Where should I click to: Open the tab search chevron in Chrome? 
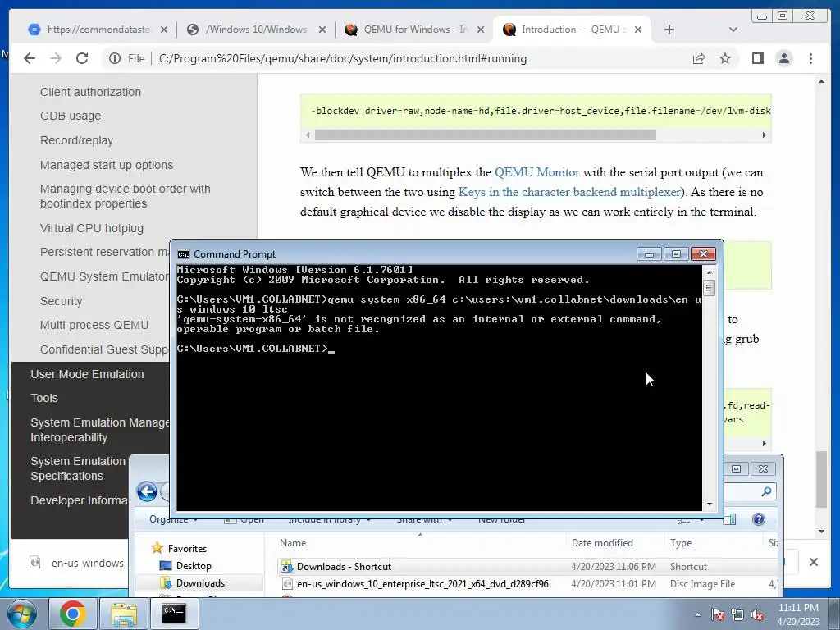coord(733,30)
